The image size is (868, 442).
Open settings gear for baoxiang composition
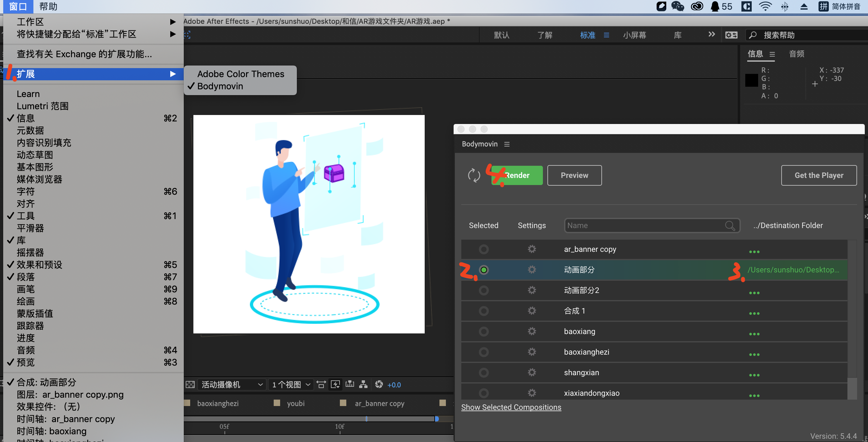(x=532, y=331)
